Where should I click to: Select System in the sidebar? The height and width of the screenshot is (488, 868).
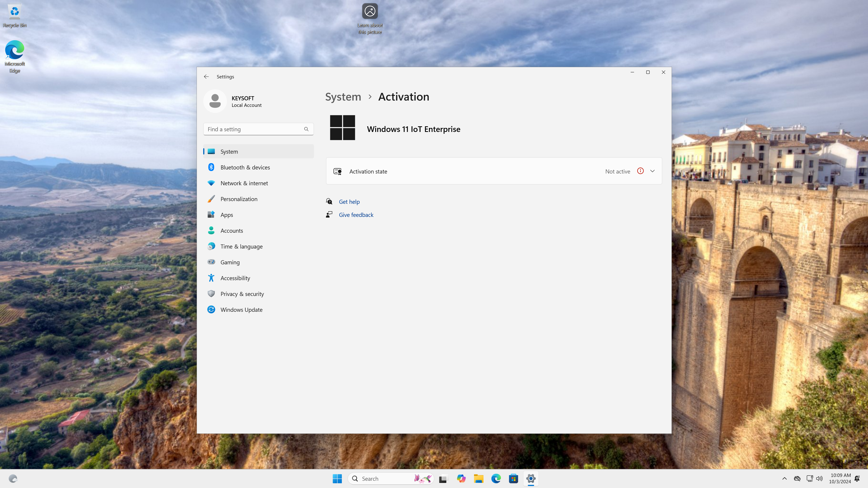[258, 152]
